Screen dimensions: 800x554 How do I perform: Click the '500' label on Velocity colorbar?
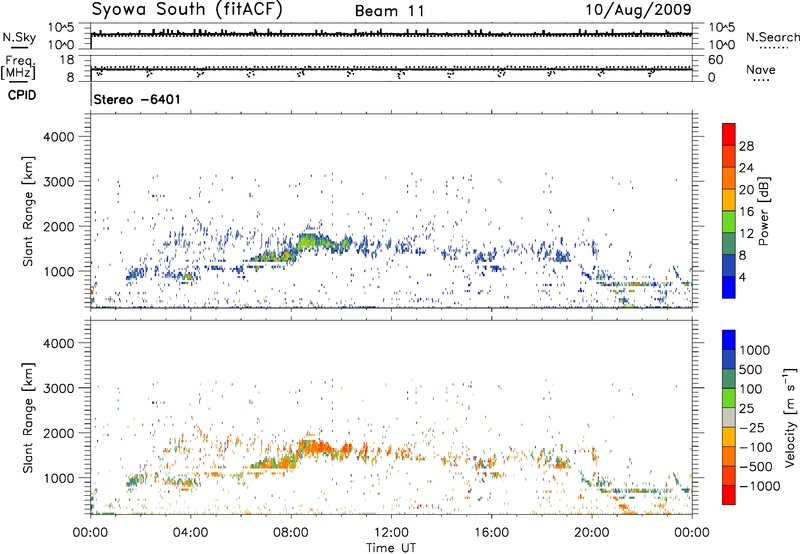tap(751, 370)
